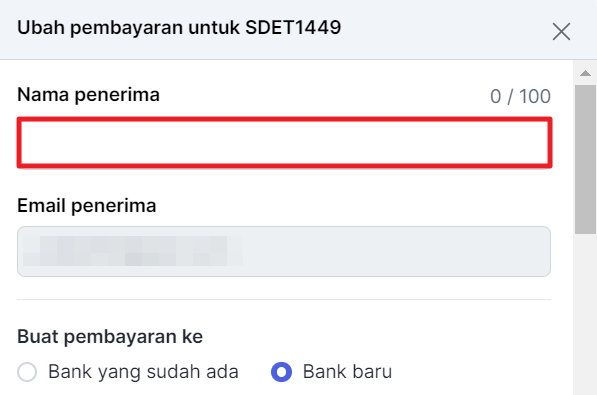Click the "Bank baru" label text
The width and height of the screenshot is (597, 395).
[347, 372]
